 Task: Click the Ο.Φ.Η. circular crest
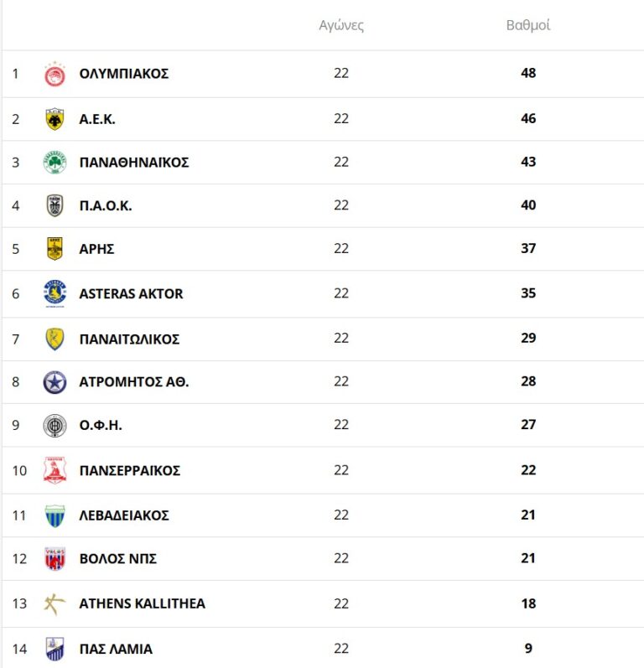coord(55,425)
